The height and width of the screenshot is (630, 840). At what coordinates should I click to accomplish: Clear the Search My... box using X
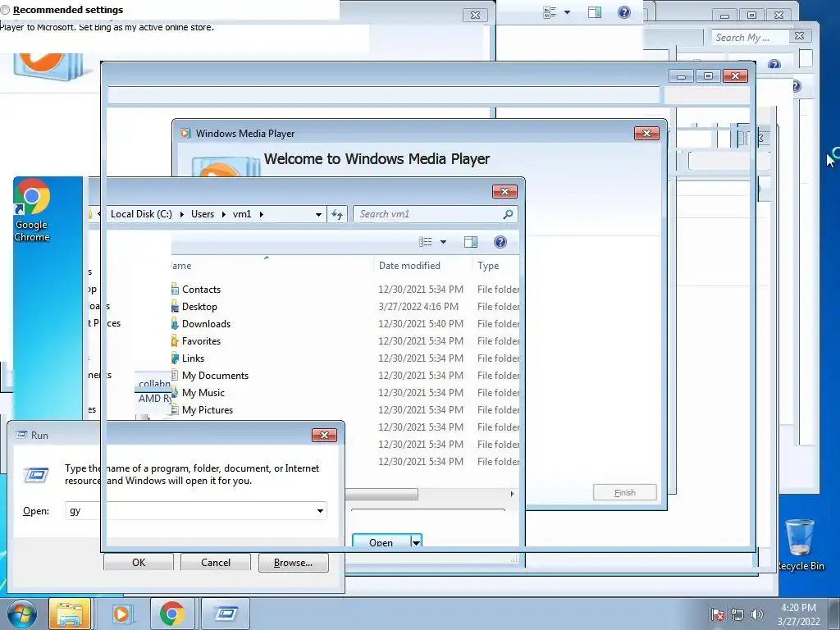pyautogui.click(x=799, y=36)
